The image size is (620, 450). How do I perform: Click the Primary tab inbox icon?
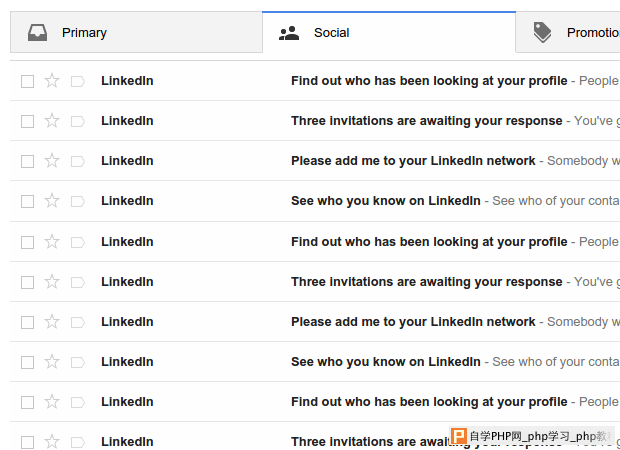click(x=38, y=32)
